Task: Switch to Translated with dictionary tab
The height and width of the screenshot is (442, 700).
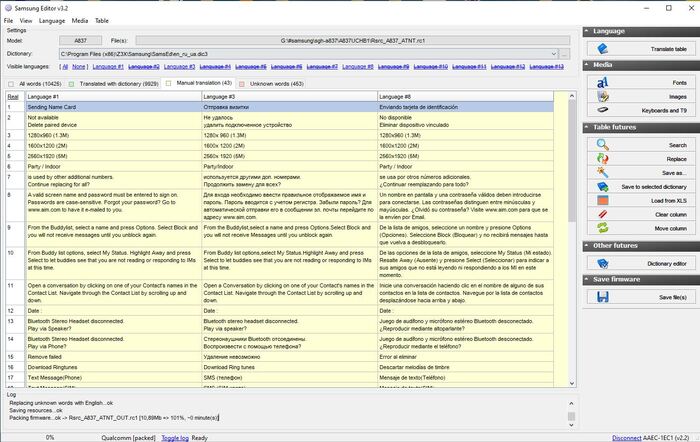Action: (x=114, y=83)
